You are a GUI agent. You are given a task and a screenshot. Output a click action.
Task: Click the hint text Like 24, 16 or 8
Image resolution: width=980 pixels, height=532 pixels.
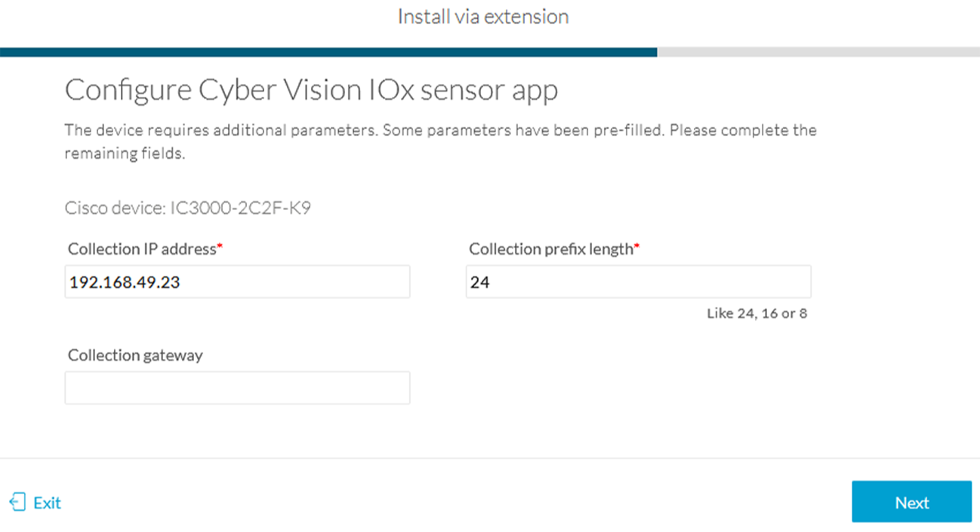click(x=757, y=313)
